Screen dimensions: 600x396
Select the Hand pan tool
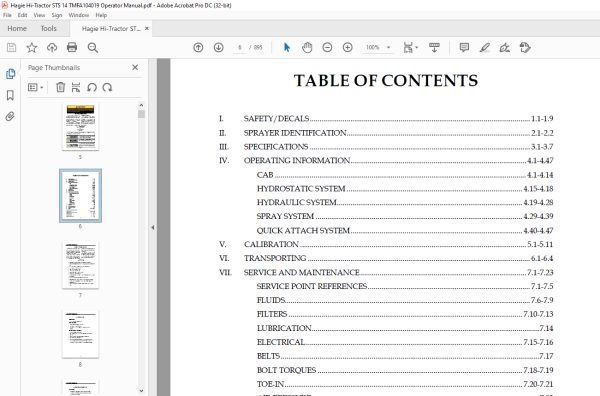(x=307, y=47)
